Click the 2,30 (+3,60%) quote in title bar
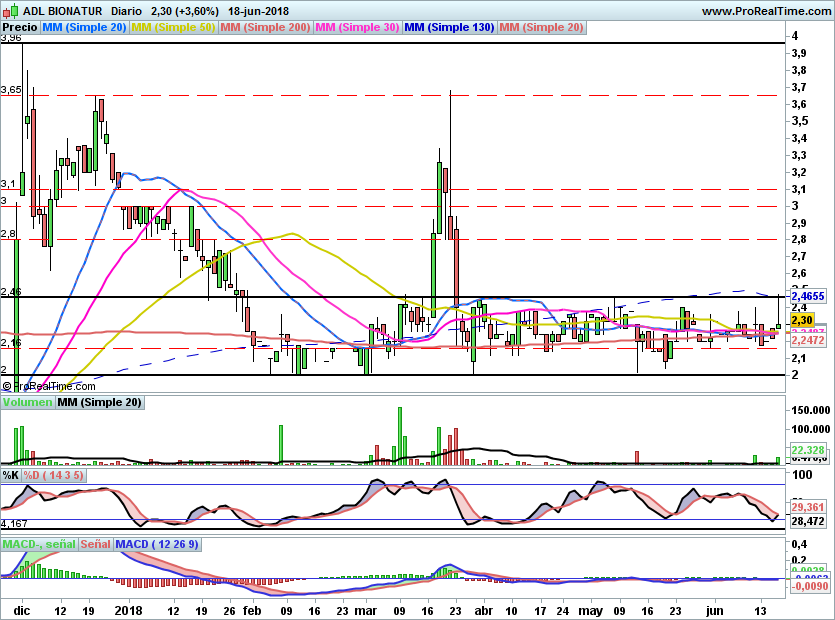The height and width of the screenshot is (620, 835). (185, 11)
